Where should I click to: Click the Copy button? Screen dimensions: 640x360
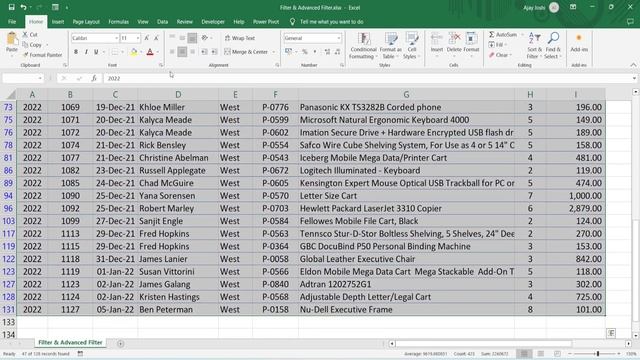click(x=33, y=45)
